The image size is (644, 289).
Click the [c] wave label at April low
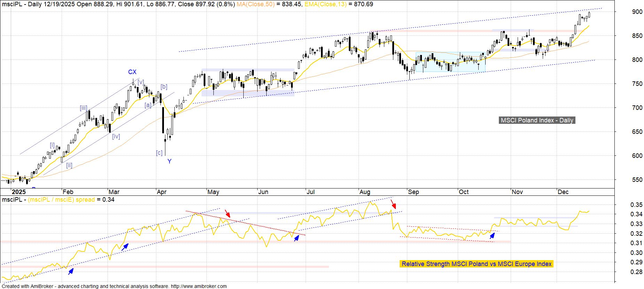click(x=159, y=153)
